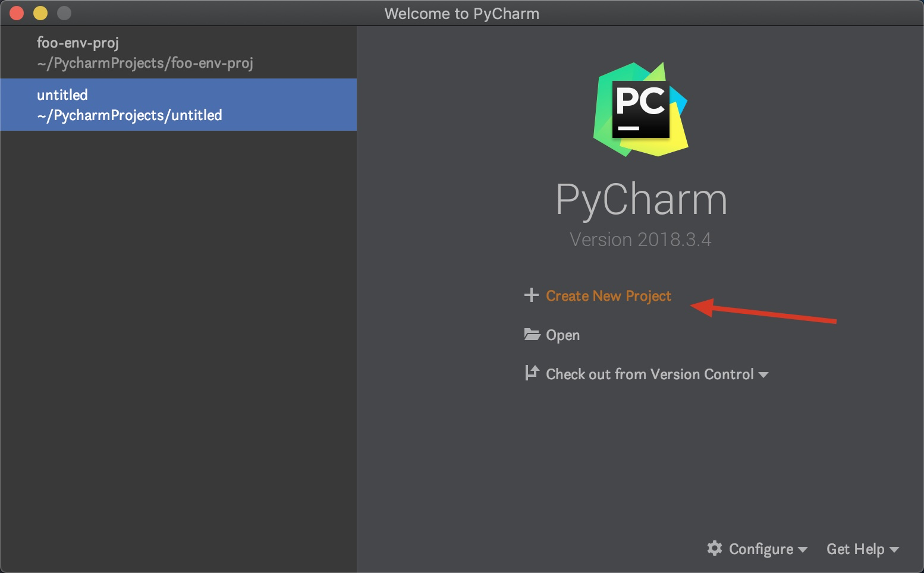
Task: Click the Welcome to PyCharm title bar text
Action: 462,14
